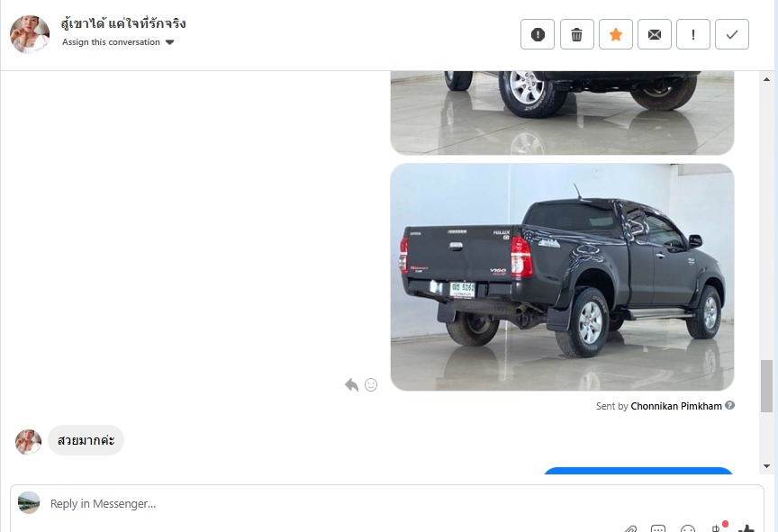778x532 pixels.
Task: Mark conversation as done with checkmark
Action: click(732, 34)
